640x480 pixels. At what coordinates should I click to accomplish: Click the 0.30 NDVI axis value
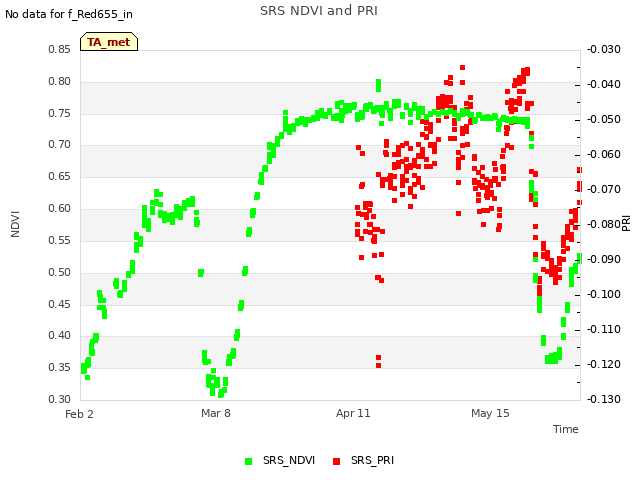coord(60,399)
